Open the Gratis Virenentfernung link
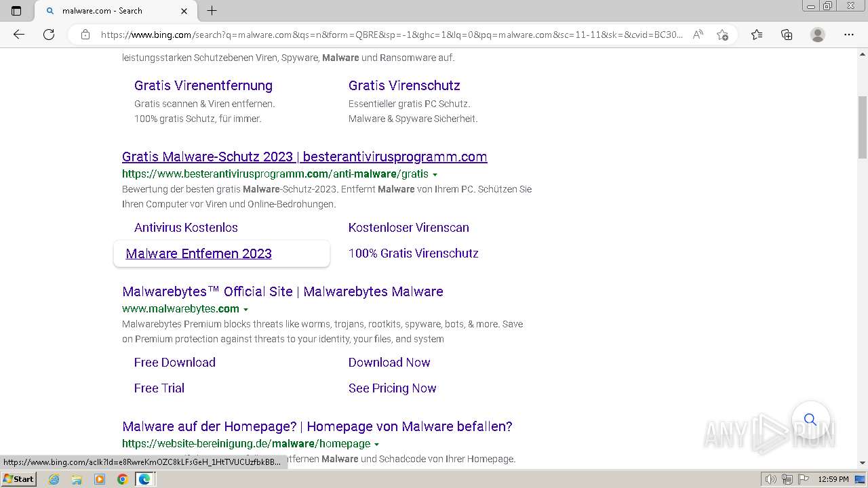 (203, 85)
